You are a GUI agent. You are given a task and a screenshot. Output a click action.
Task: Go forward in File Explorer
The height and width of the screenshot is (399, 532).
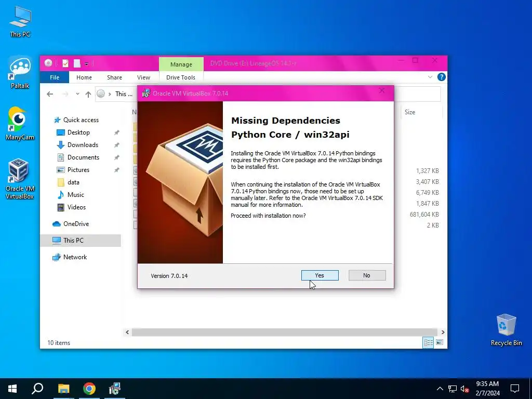pyautogui.click(x=65, y=94)
